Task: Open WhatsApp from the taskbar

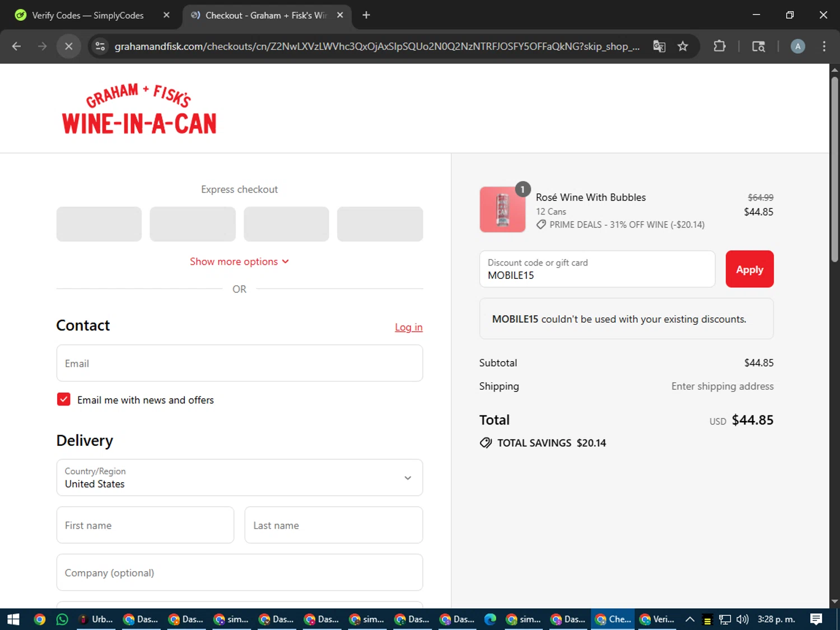Action: coord(62,619)
